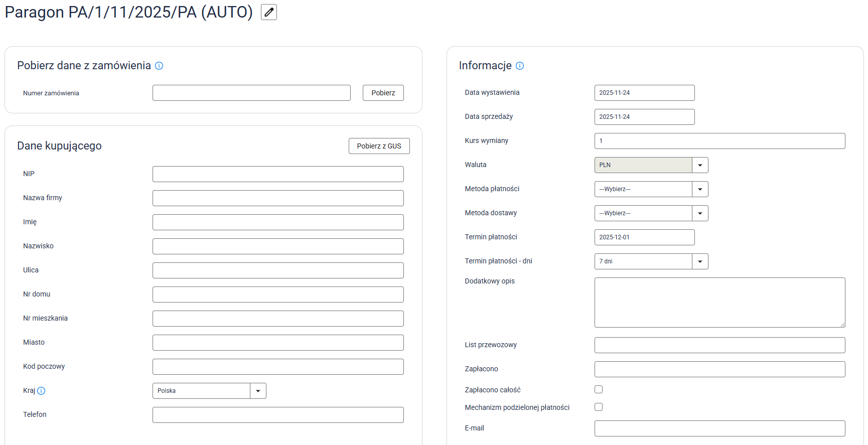Viewport: 868px width, 445px height.
Task: Click the Data wystawienia date field
Action: pos(644,93)
